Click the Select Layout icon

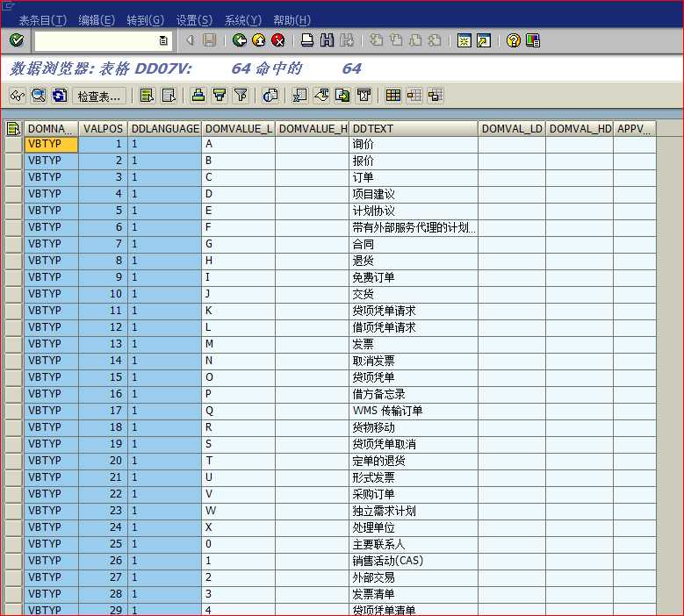414,96
